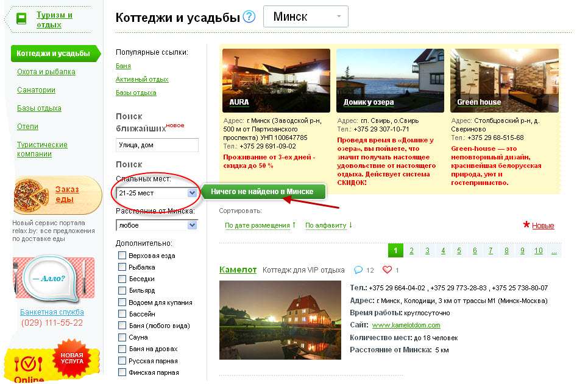The image size is (588, 384).
Task: Click the Улица, дом search field
Action: pos(157,145)
